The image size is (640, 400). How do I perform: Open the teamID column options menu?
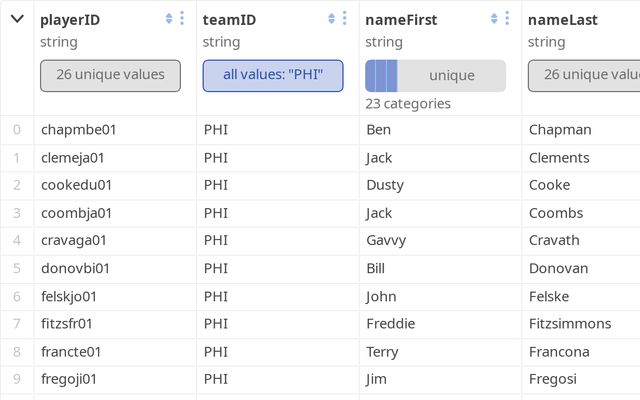(x=345, y=19)
